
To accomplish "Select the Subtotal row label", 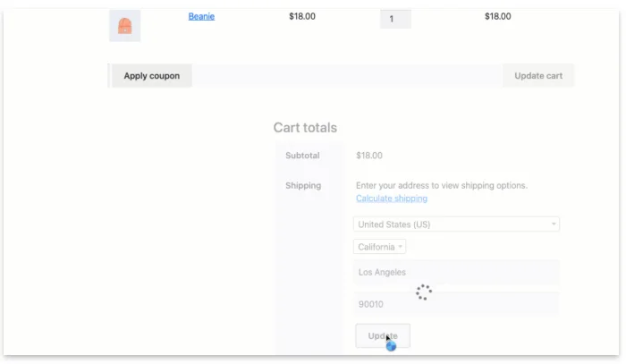I will 302,156.
